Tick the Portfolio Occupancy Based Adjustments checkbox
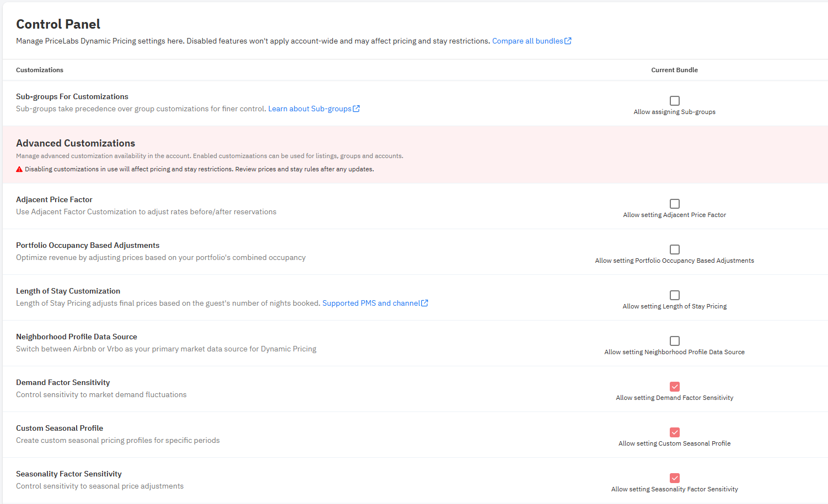Viewport: 828px width, 504px height. [x=674, y=250]
